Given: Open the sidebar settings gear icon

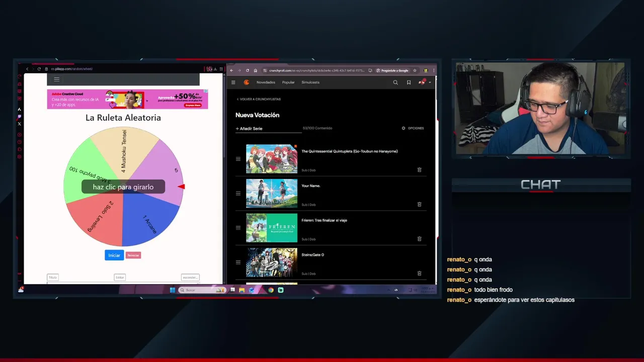Looking at the screenshot, I should 20,157.
